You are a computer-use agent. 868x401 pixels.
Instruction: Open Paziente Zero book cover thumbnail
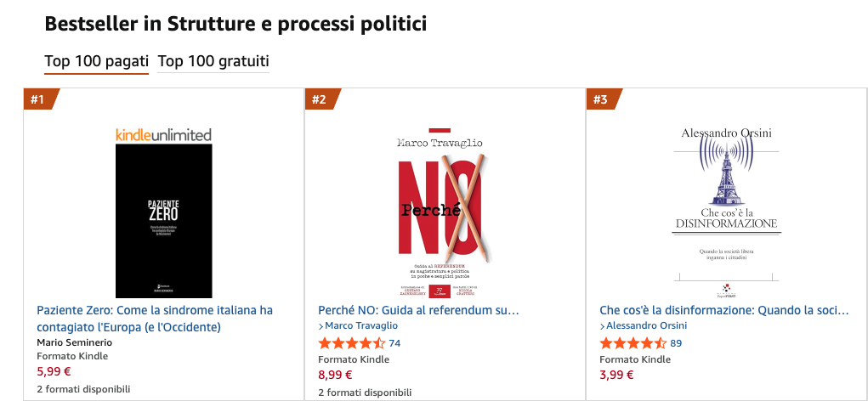click(163, 221)
